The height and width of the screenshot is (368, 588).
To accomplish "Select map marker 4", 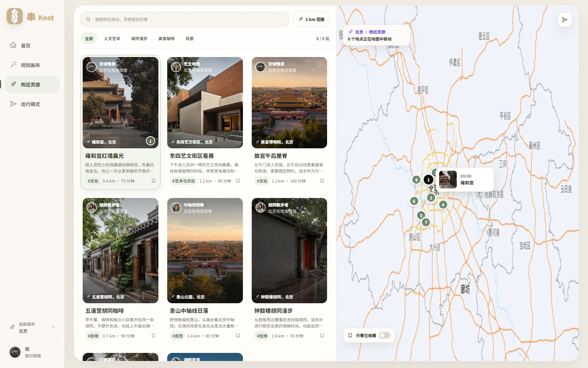I will pos(443,205).
